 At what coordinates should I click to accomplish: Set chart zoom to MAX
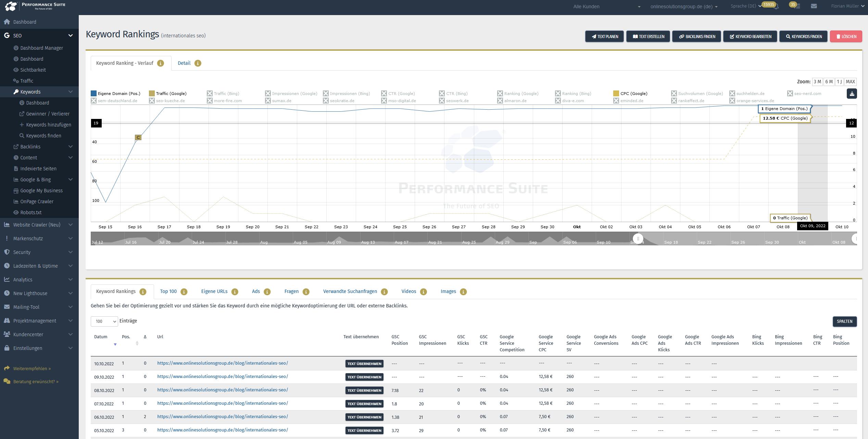tap(851, 82)
